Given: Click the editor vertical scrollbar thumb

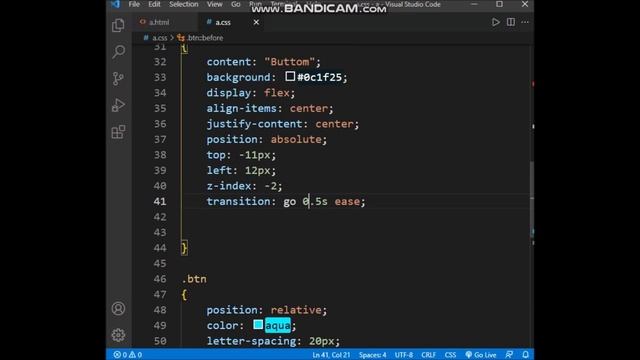Looking at the screenshot, I should coord(531,199).
